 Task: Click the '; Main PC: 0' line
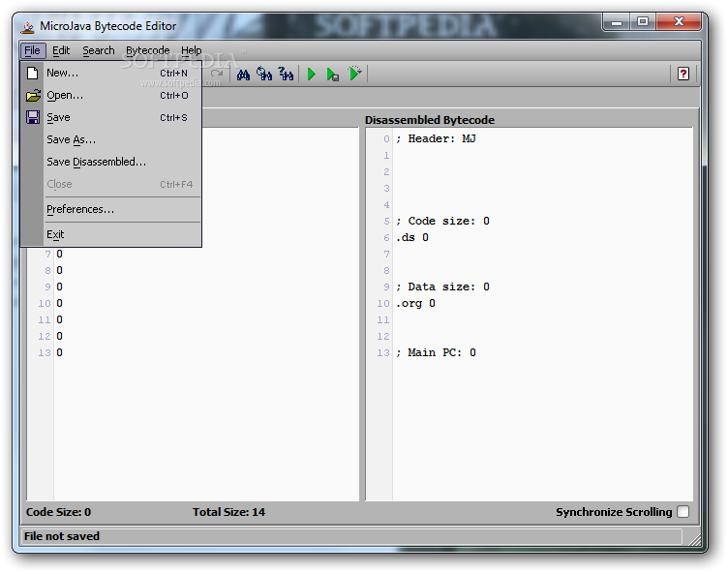[x=436, y=353]
